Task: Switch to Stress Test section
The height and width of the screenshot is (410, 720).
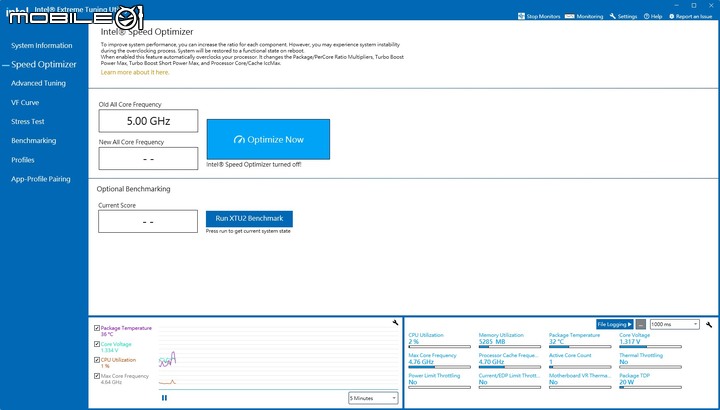Action: coord(28,121)
